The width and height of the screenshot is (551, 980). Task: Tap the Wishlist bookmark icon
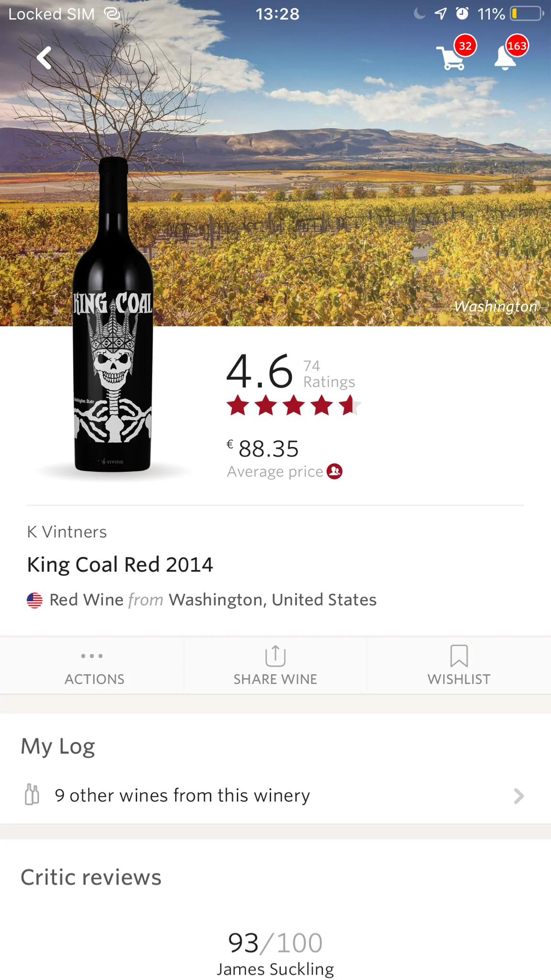tap(459, 656)
